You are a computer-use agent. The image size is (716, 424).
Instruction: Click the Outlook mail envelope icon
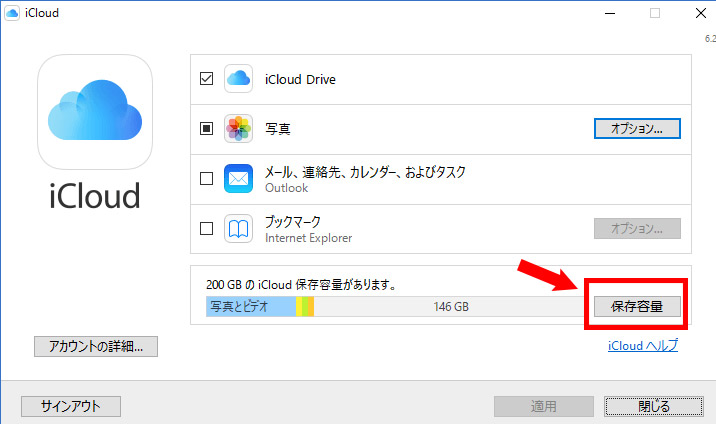pos(238,178)
